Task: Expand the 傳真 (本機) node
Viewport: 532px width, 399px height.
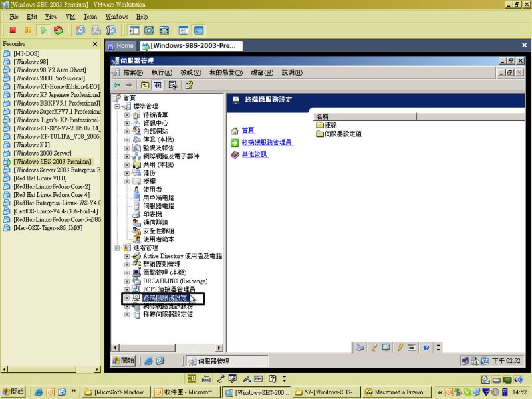Action: coord(127,140)
